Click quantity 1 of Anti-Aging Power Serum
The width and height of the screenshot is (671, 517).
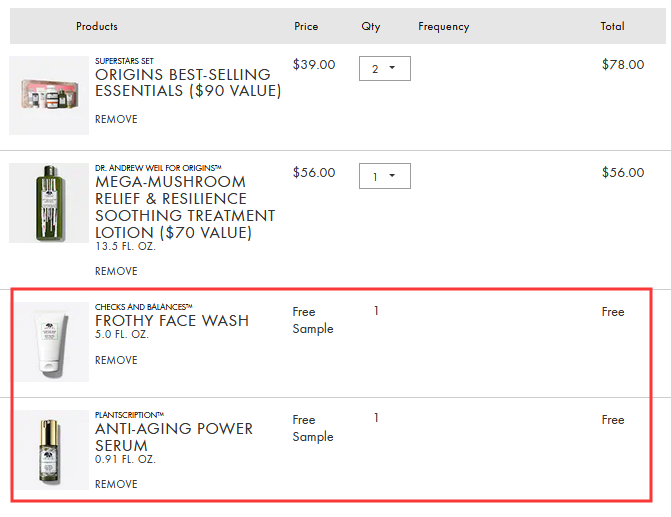(x=376, y=418)
